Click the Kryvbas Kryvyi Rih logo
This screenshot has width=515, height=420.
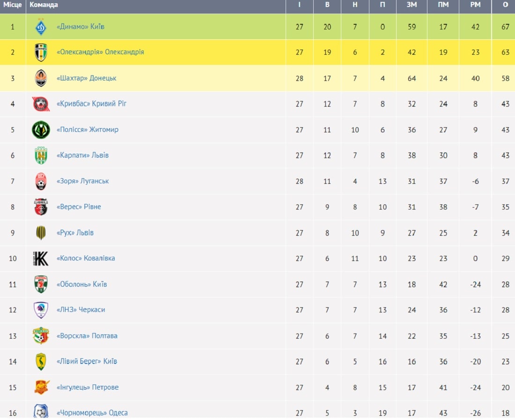41,104
